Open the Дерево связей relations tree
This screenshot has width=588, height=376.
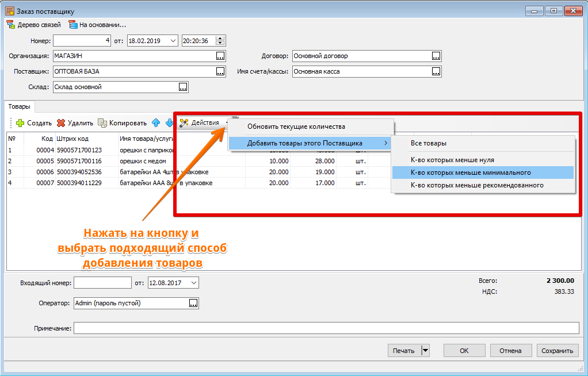34,25
